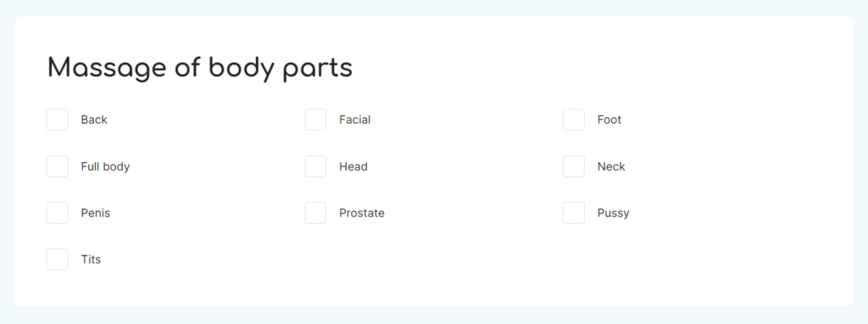Click the "Foot" label text
The image size is (868, 324).
[609, 120]
